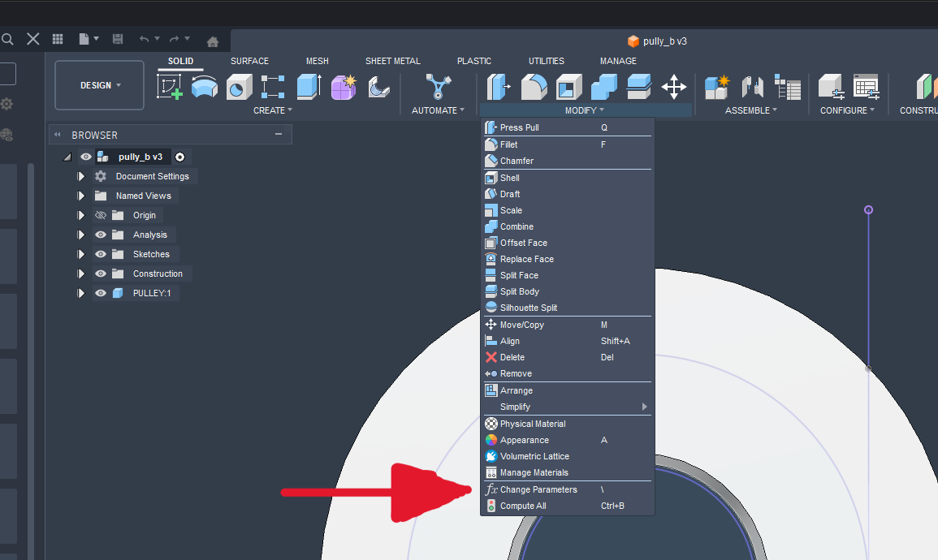Choose Appearance from the Modify menu

point(567,440)
